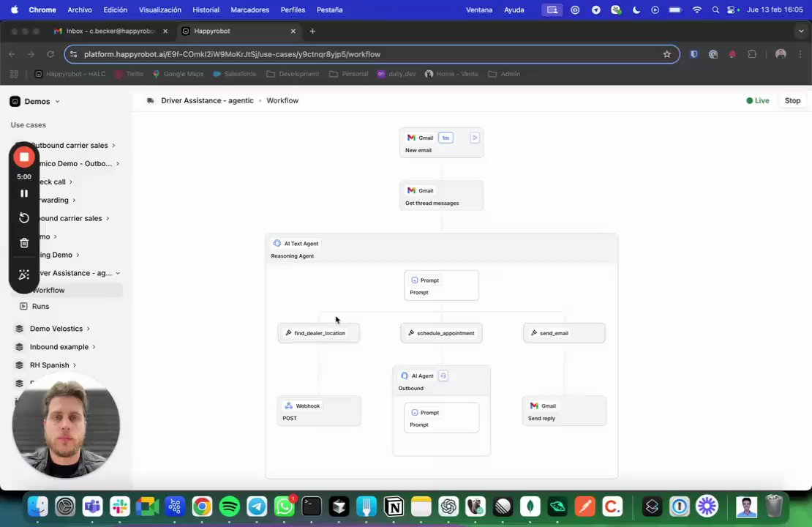
Task: Click the AI Agent Outbound node header
Action: (x=441, y=381)
